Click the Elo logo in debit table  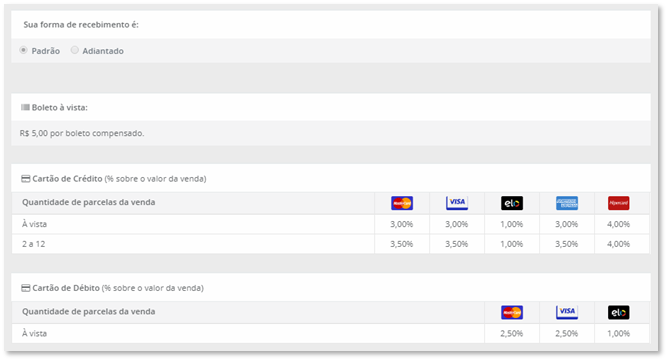tap(619, 312)
